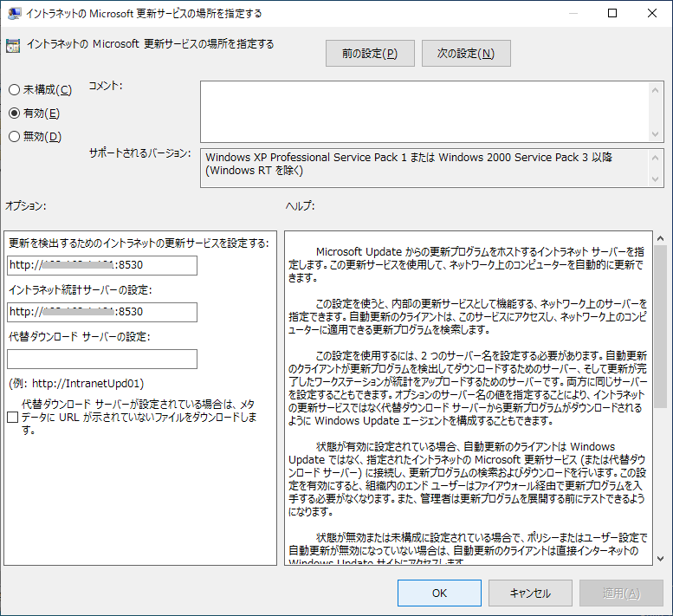The height and width of the screenshot is (616, 673).
Task: Click the イントラネット統計サーバーの設定: label
Action: (x=81, y=289)
